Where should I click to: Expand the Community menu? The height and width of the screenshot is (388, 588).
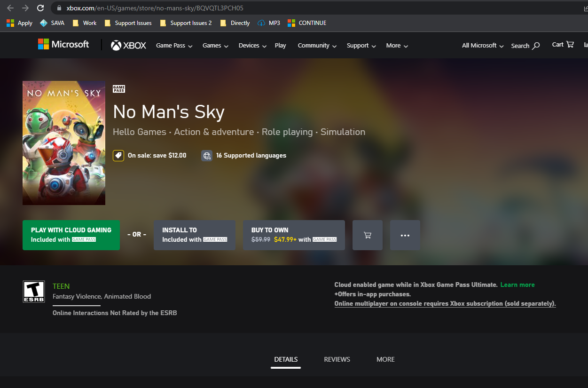317,46
